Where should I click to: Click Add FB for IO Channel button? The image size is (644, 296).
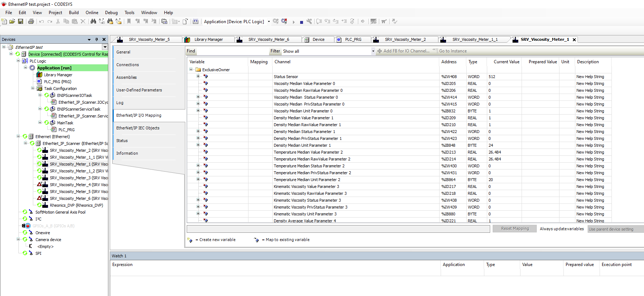coord(403,51)
